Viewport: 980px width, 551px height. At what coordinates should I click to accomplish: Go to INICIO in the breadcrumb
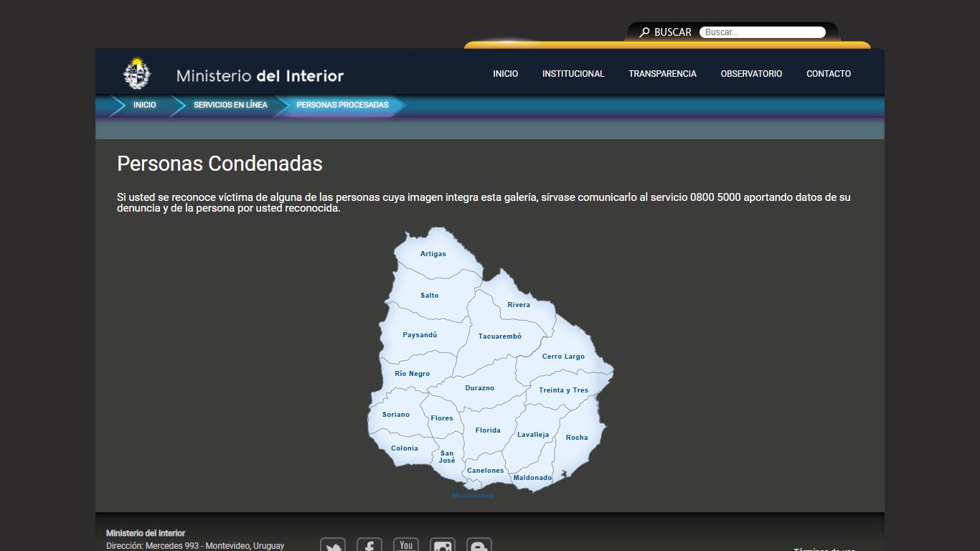[144, 105]
